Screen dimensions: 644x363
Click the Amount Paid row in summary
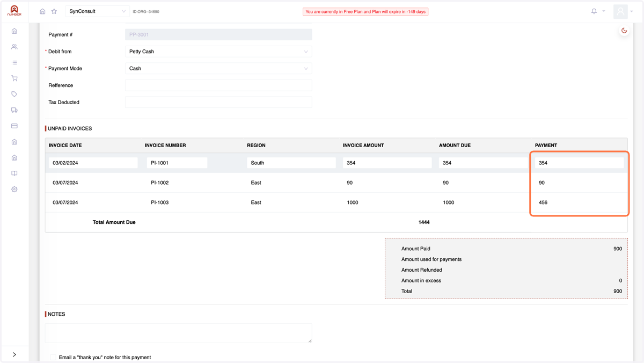click(x=511, y=249)
